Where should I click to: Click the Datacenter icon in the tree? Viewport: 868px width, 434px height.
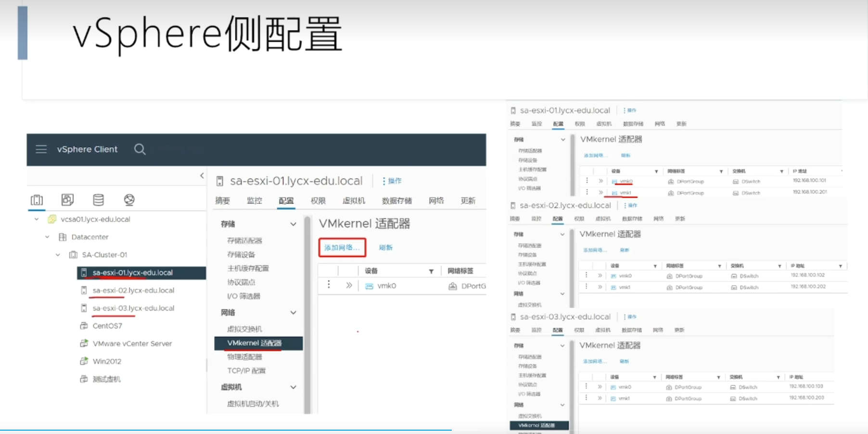click(63, 237)
